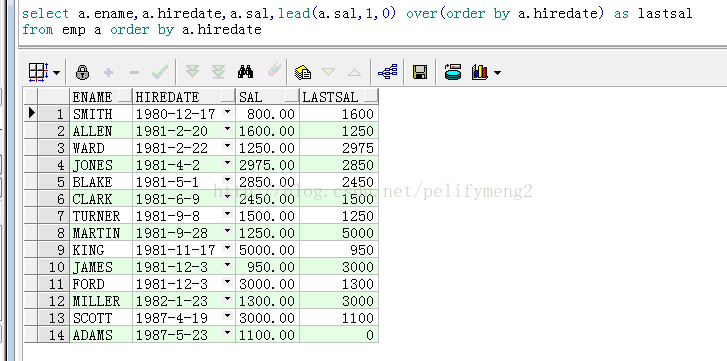
Task: Select row number 14 header
Action: (x=53, y=335)
